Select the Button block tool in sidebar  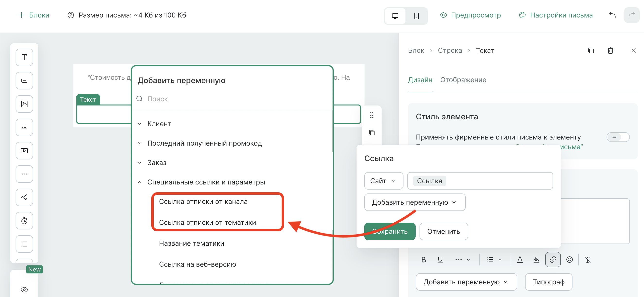pyautogui.click(x=24, y=81)
